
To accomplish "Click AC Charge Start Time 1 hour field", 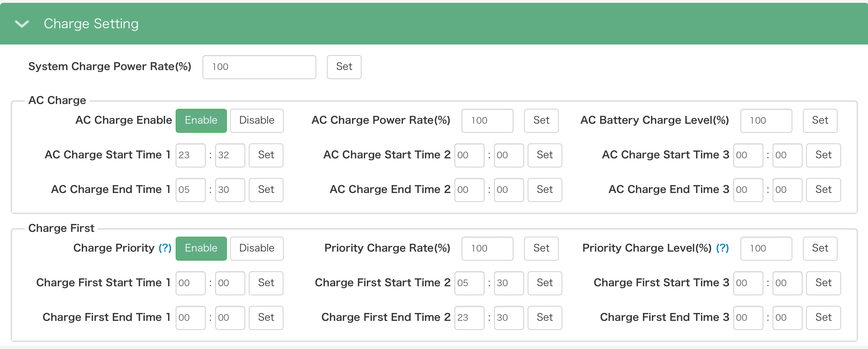I will pos(190,155).
